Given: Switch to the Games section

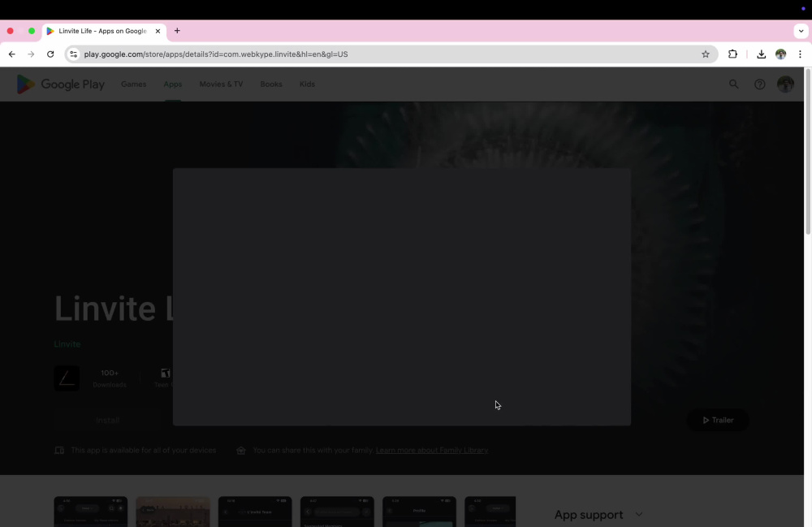Looking at the screenshot, I should point(134,84).
